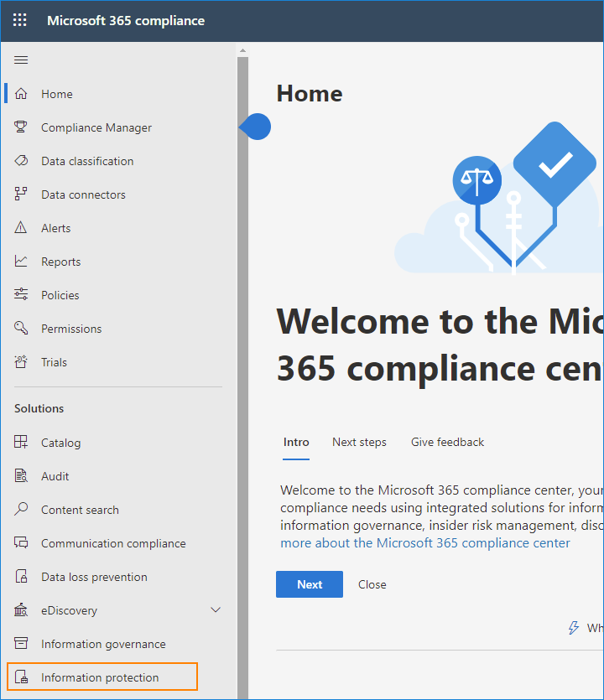Click the Information protection lock icon
Image resolution: width=604 pixels, height=700 pixels.
(21, 677)
